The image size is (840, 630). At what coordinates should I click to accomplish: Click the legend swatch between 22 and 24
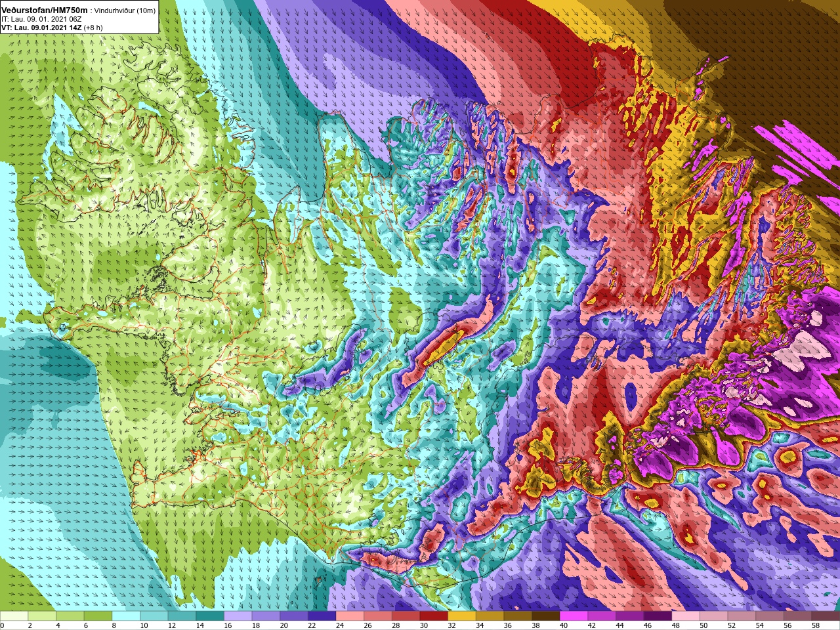pyautogui.click(x=322, y=617)
